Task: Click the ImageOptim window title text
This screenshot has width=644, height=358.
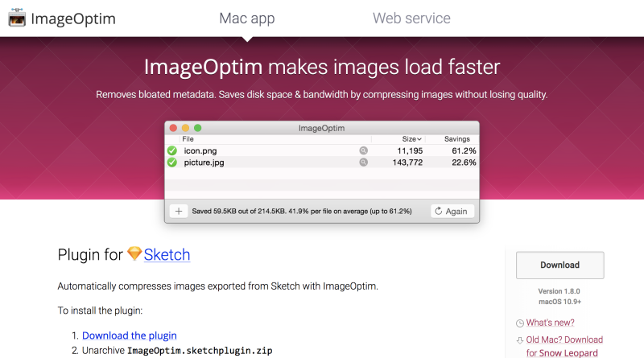Action: point(321,128)
